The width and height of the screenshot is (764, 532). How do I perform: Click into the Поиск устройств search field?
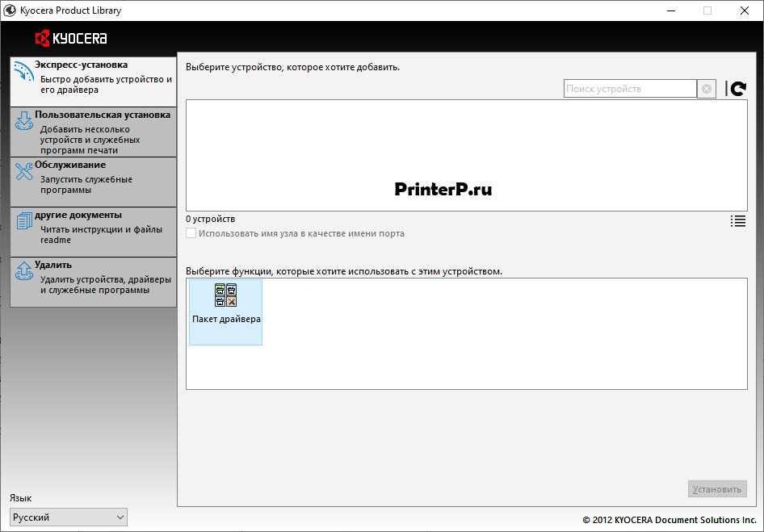(629, 89)
